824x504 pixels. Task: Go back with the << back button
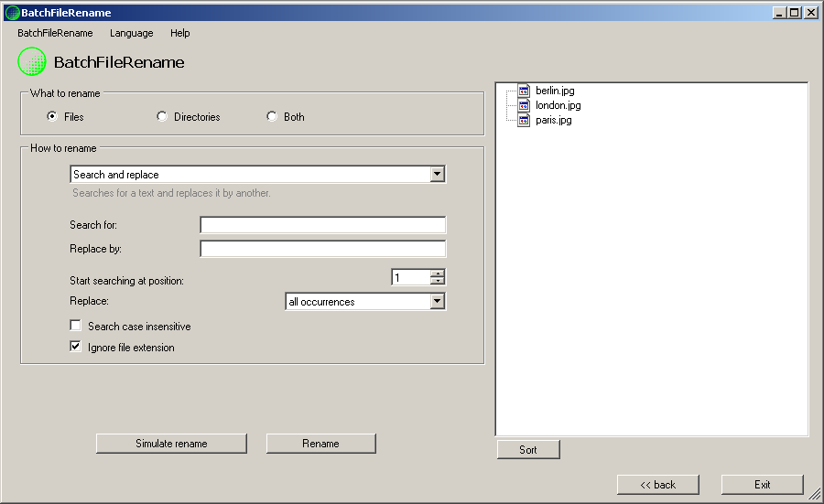[658, 485]
